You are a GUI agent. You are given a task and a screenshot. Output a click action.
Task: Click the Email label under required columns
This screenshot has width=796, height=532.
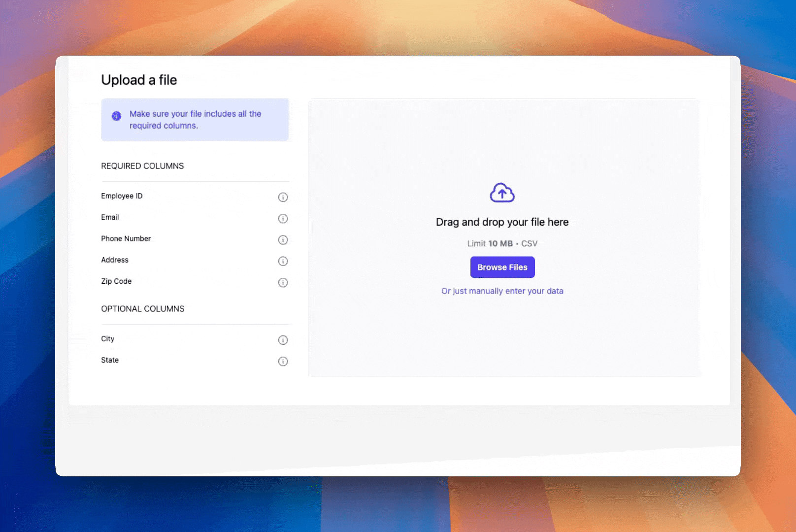coord(110,217)
